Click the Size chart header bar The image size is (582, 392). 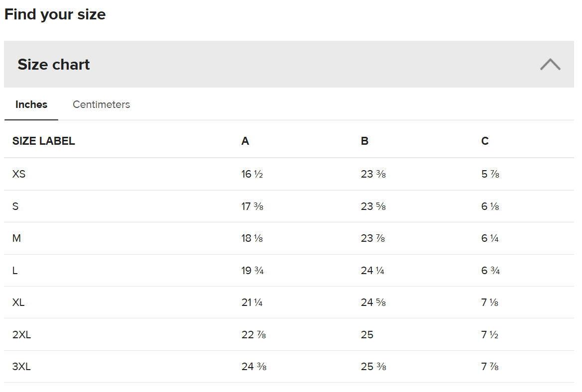click(x=289, y=65)
